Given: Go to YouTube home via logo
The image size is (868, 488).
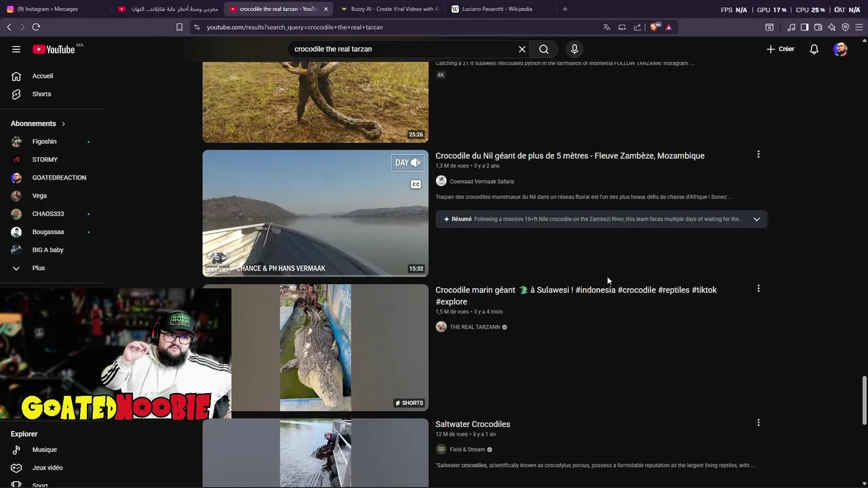Looking at the screenshot, I should coord(54,49).
